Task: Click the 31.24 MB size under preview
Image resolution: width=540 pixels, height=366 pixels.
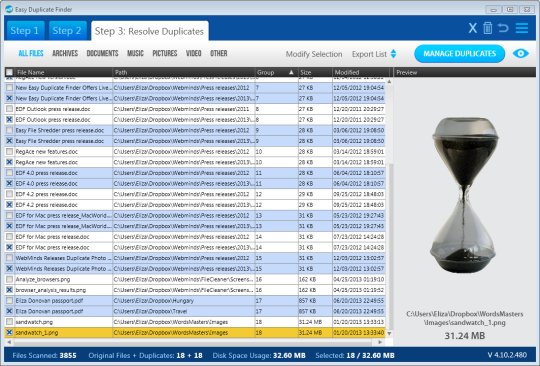Action: (465, 336)
